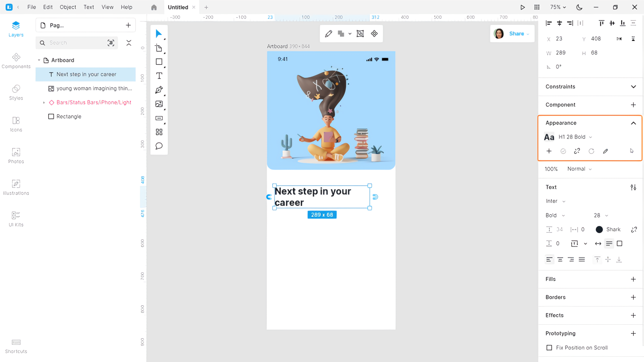This screenshot has height=362, width=644.
Task: Click the Shark text color swatch
Action: point(599,229)
